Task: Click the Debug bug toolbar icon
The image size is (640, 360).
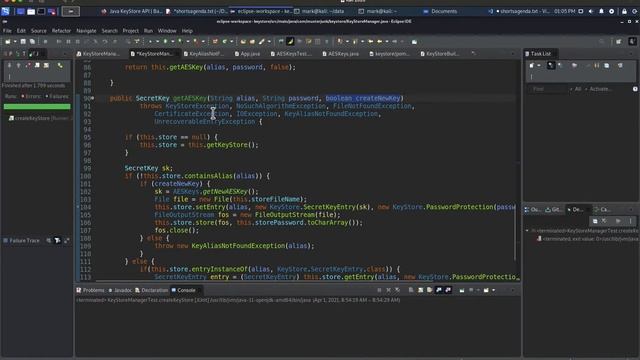Action: coord(151,41)
